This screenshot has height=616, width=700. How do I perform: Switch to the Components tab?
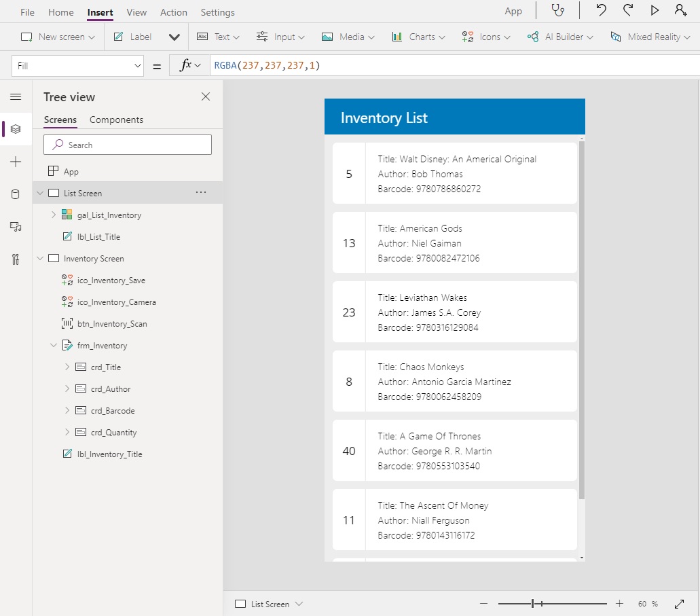coord(116,120)
